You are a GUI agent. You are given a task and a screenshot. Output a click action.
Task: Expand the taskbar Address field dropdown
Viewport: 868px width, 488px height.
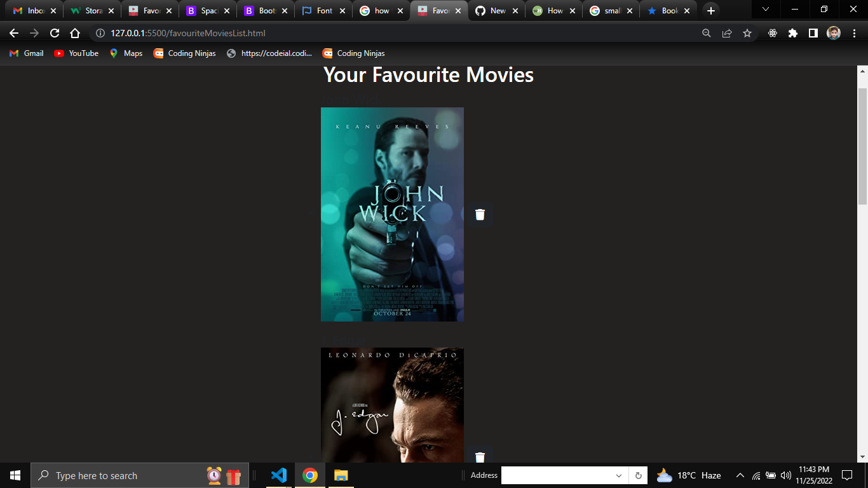pyautogui.click(x=618, y=475)
